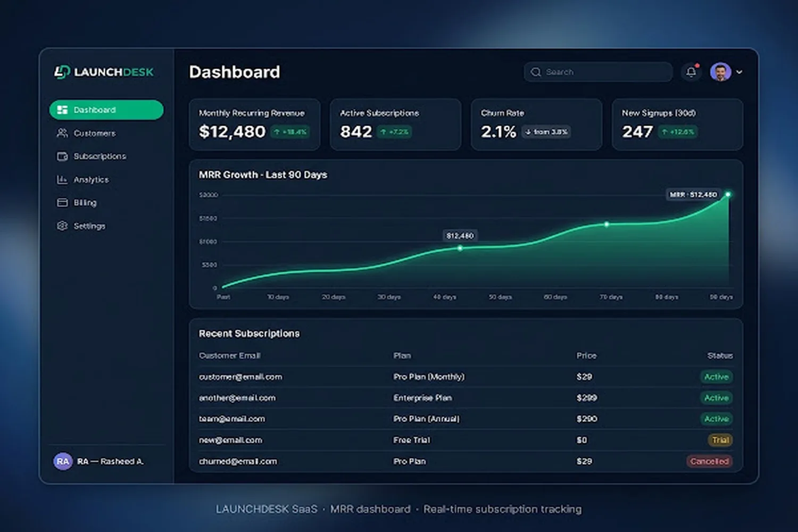This screenshot has height=532, width=798.
Task: Focus the Search input field
Action: [x=598, y=72]
